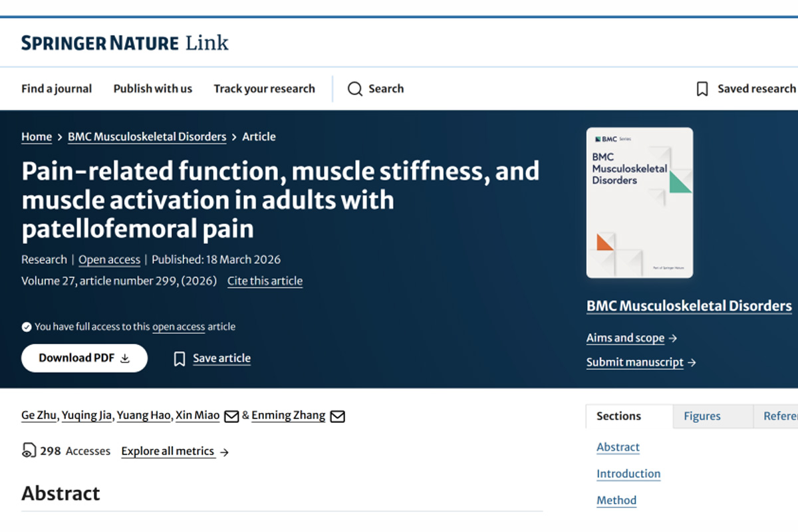
Task: Go to BMC Musculoskeletal Disorders breadcrumb
Action: click(147, 136)
